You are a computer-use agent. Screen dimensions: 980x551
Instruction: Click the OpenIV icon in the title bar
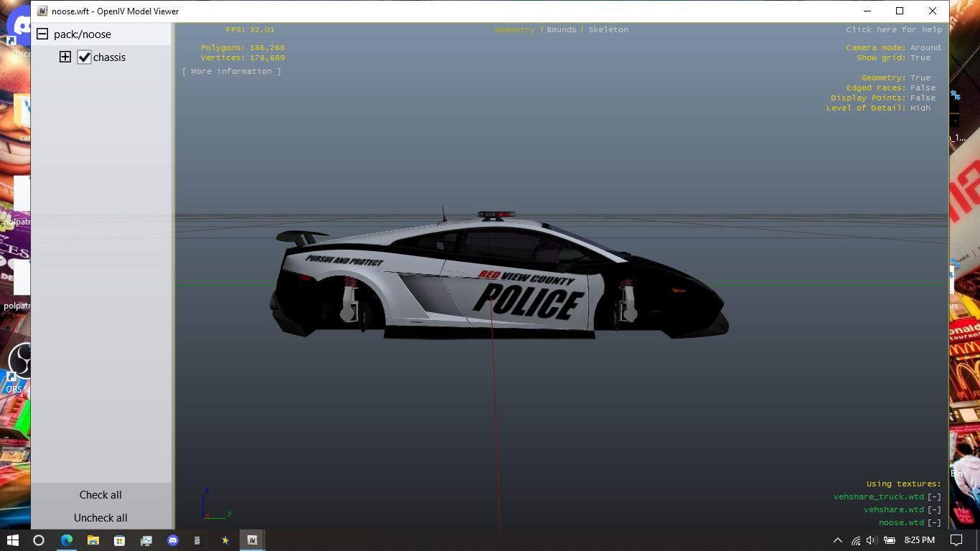click(42, 11)
